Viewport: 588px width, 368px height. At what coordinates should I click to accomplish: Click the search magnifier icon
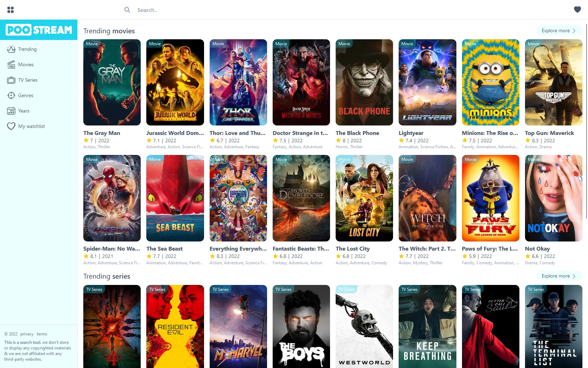coord(127,10)
